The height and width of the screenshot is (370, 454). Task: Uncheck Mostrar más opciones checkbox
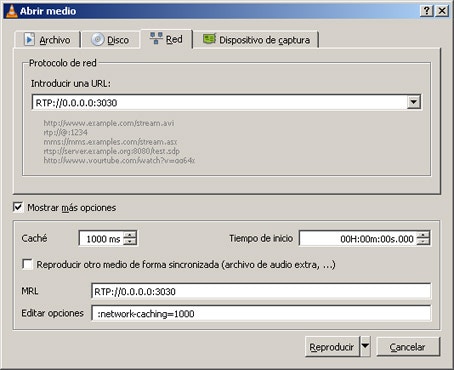[x=18, y=207]
